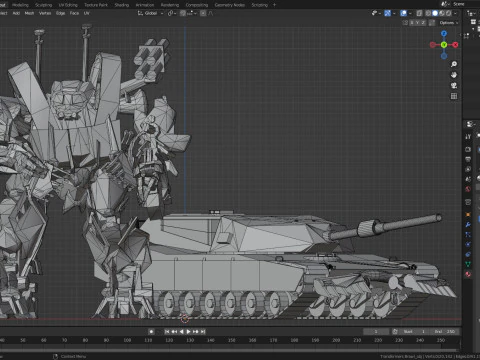Screen dimensions: 480x360
Task: Switch to UV Editing workspace tab
Action: [68, 5]
